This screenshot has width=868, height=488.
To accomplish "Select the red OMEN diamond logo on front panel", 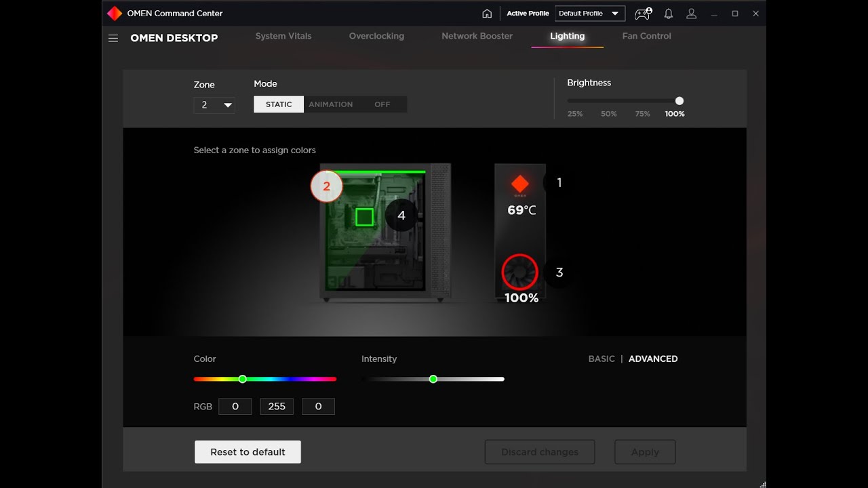I will [x=520, y=184].
